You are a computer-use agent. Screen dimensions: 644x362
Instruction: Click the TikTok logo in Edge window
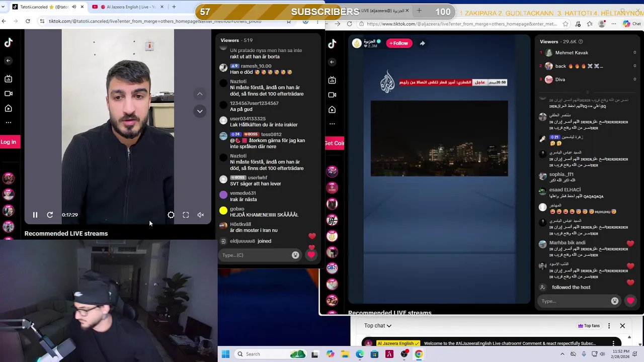point(332,44)
